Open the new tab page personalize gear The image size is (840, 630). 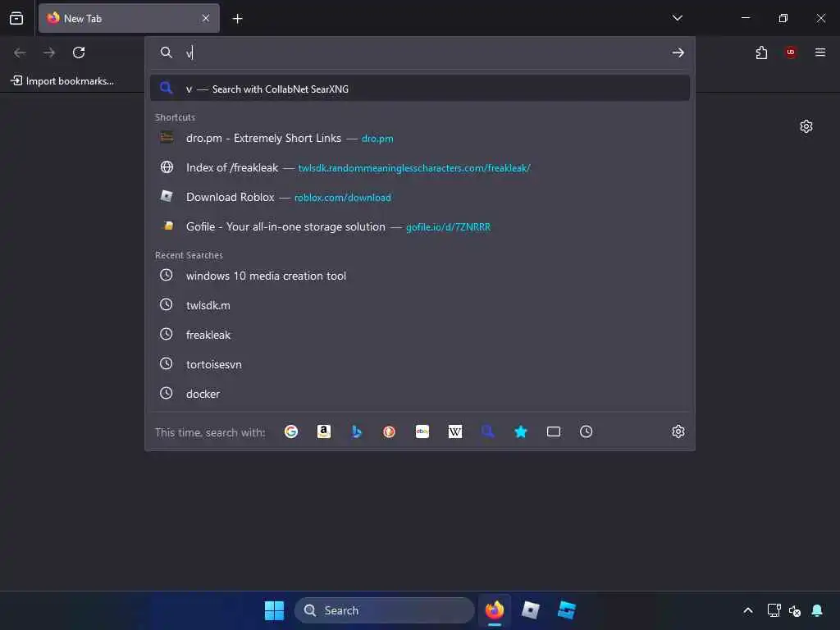(x=806, y=126)
